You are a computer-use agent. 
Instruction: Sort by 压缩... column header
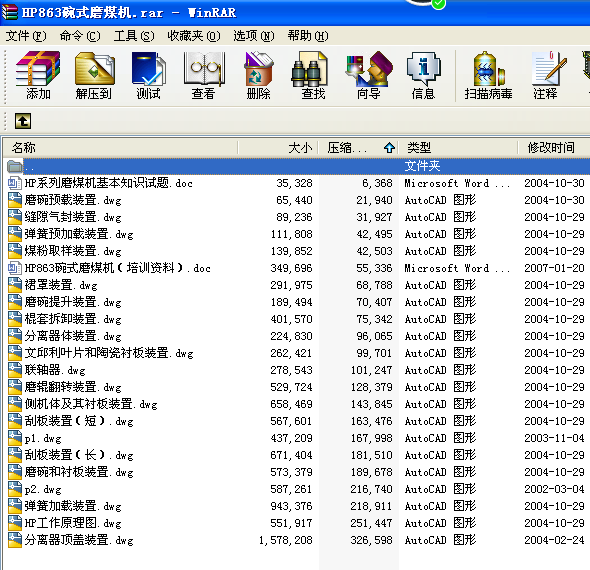[359, 147]
